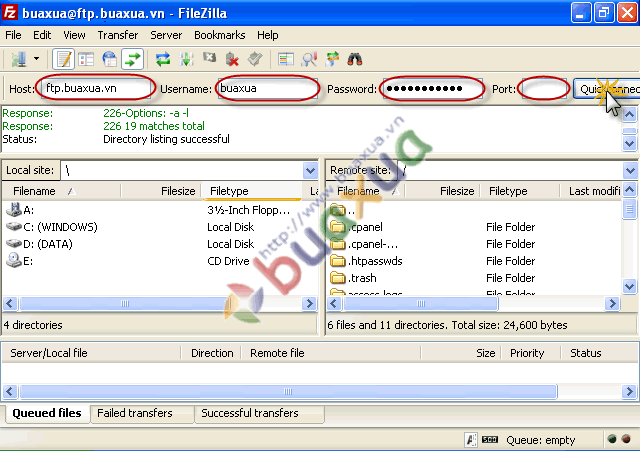The height and width of the screenshot is (451, 640).
Task: Disconnect from the server icon
Action: coord(232,60)
